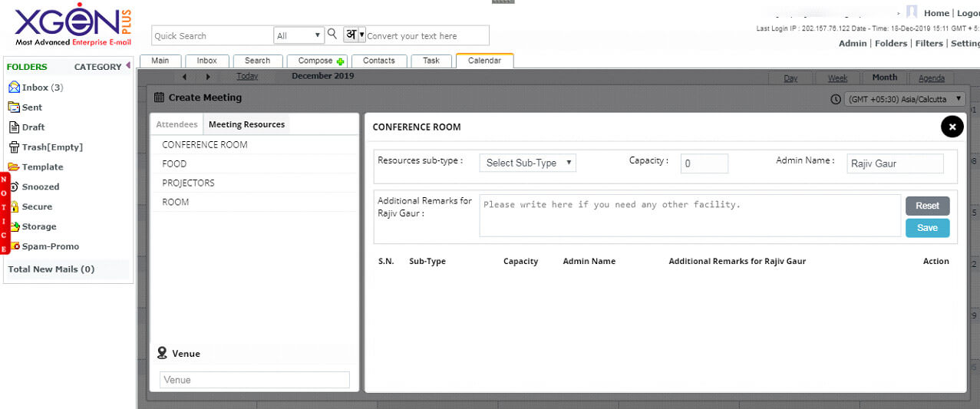Close the Conference Room panel

952,127
